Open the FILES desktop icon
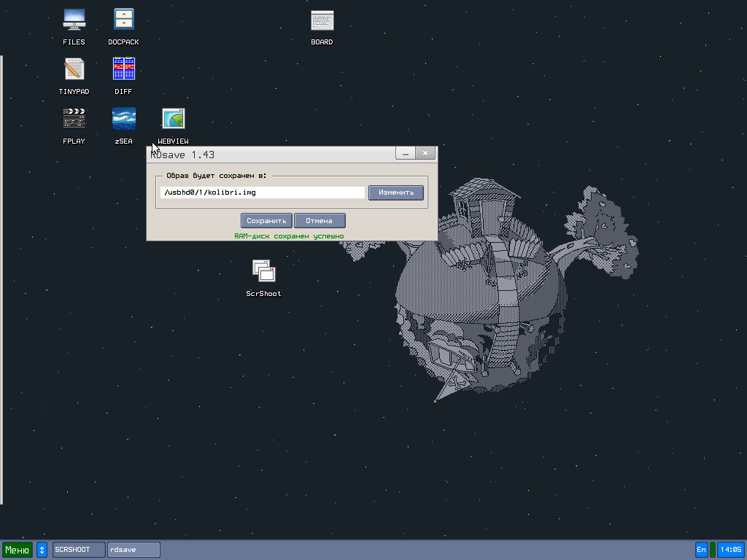The image size is (747, 560). (74, 20)
